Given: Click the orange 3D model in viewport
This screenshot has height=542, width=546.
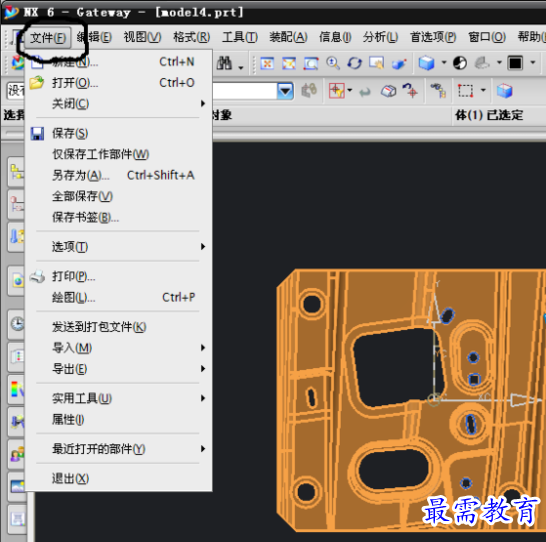Looking at the screenshot, I should (x=411, y=400).
